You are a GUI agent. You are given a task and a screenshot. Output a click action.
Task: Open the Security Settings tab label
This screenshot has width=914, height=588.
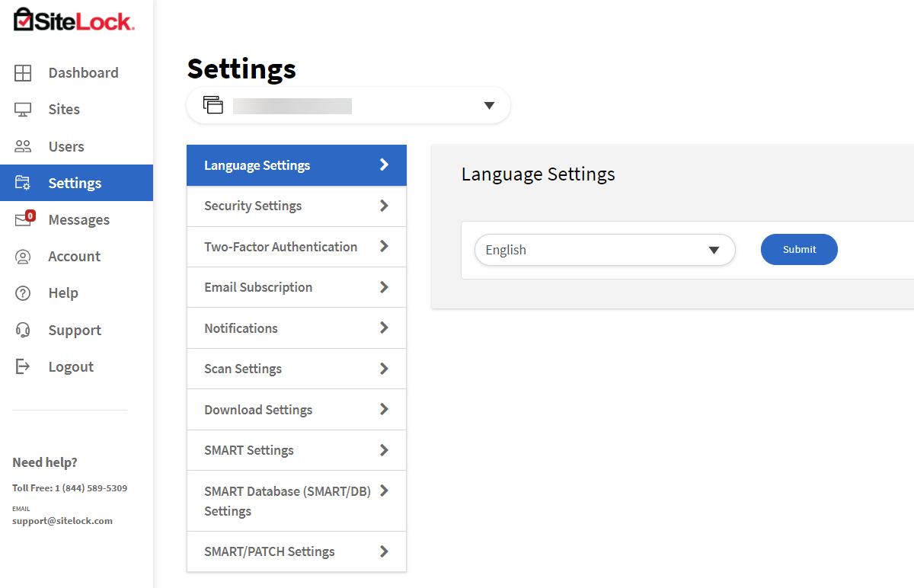pyautogui.click(x=253, y=206)
